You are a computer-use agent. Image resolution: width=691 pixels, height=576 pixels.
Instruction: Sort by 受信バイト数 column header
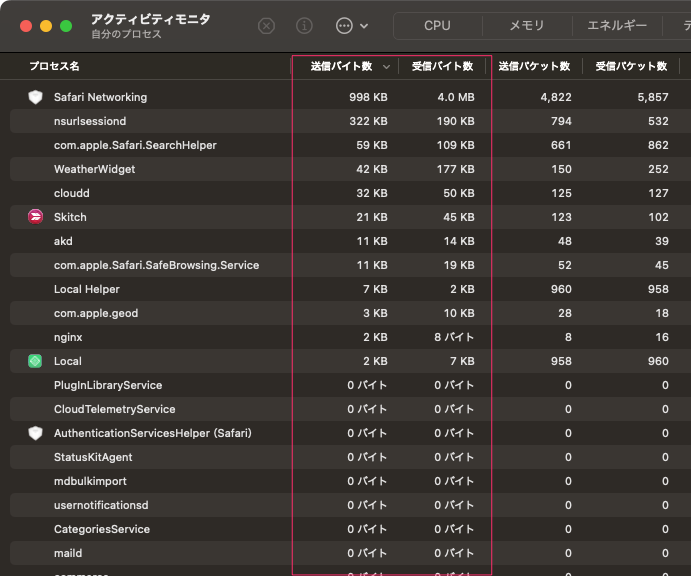[x=442, y=66]
